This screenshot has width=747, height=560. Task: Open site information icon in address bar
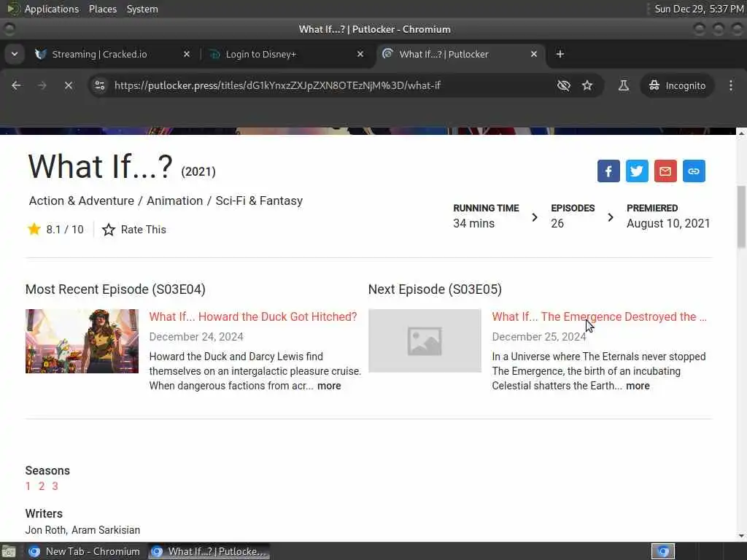click(x=99, y=85)
